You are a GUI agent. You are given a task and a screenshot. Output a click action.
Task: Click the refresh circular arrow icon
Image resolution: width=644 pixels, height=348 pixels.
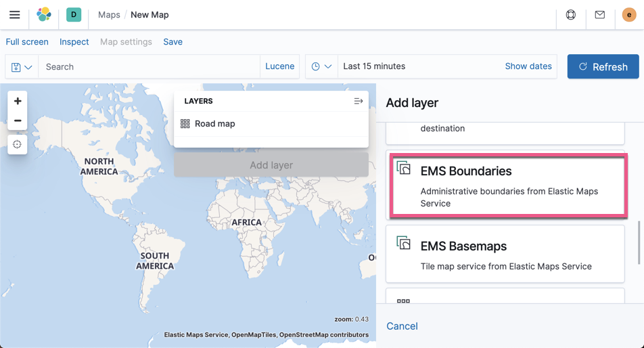pyautogui.click(x=583, y=66)
